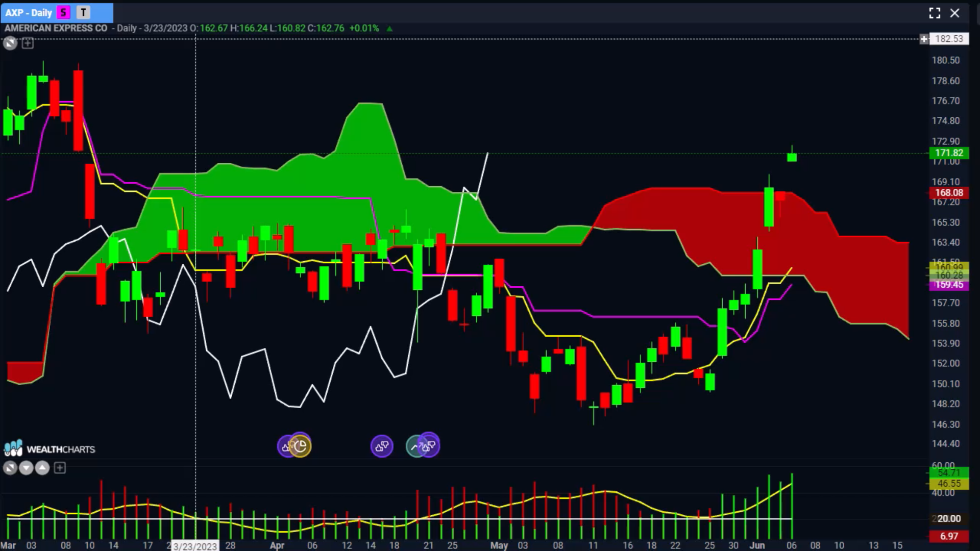Click the Apr label on the time axis
Image resolution: width=980 pixels, height=551 pixels.
(277, 545)
